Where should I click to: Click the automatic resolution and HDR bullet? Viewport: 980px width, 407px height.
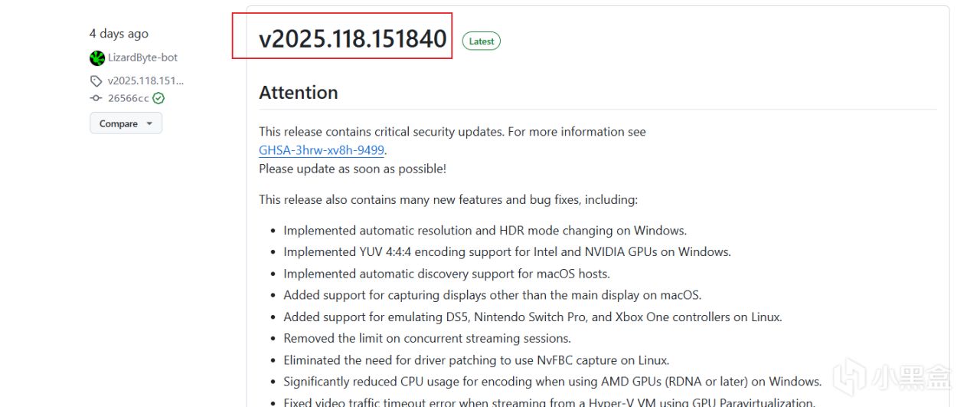tap(485, 230)
